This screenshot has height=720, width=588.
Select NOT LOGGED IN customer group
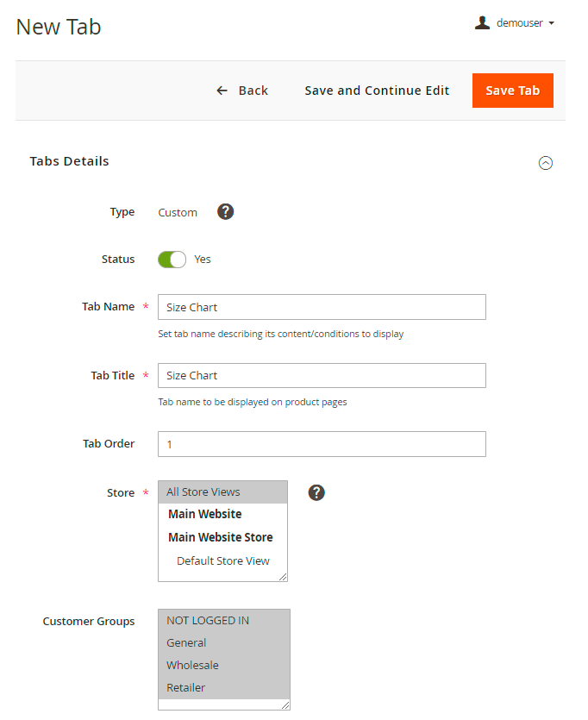(209, 620)
